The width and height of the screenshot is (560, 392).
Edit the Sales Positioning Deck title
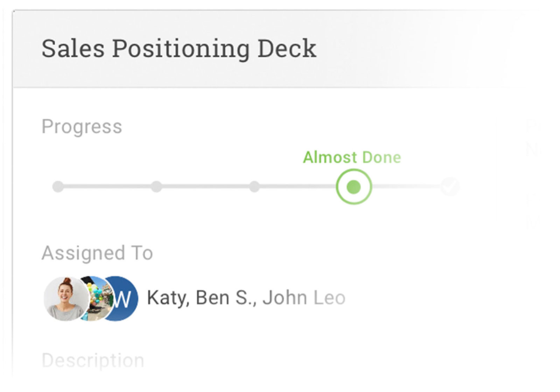(179, 49)
